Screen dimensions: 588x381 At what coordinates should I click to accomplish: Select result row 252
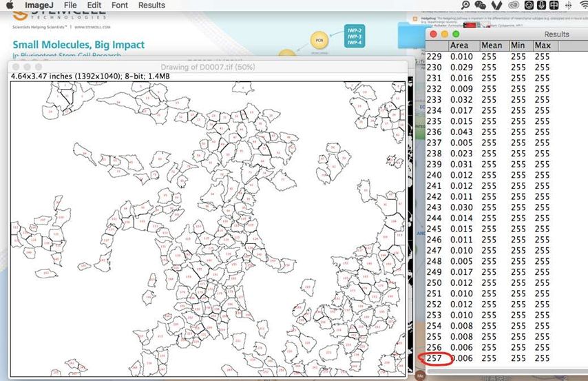[506, 305]
